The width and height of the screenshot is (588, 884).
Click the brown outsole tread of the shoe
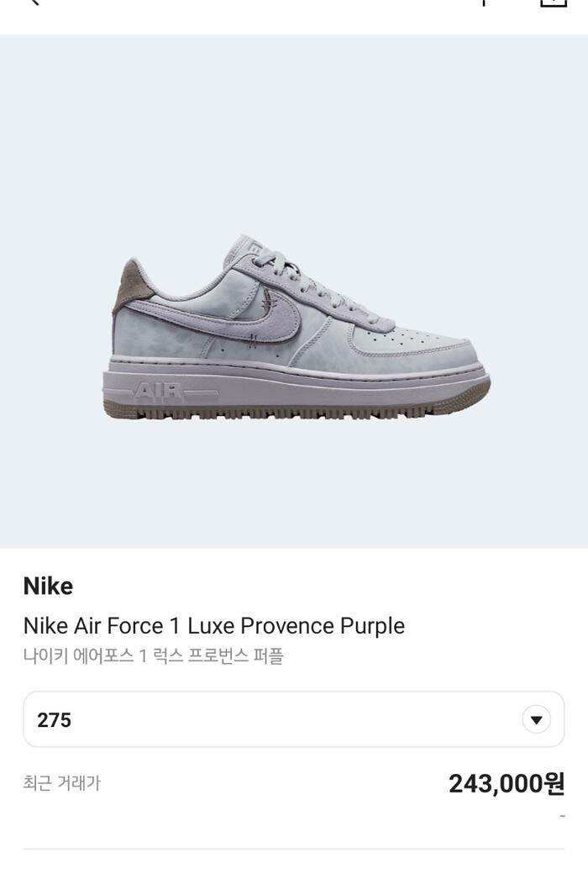pyautogui.click(x=294, y=412)
